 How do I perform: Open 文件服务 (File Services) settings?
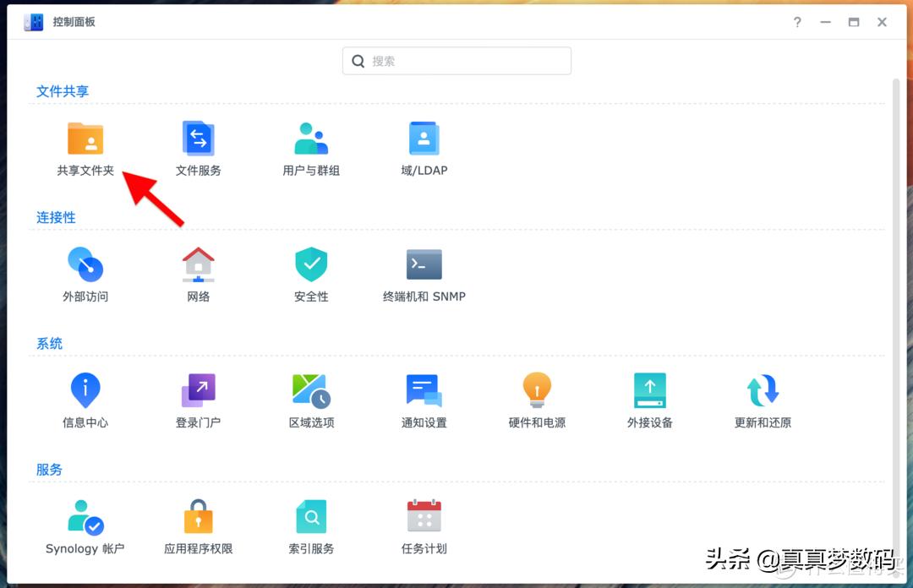(x=198, y=145)
